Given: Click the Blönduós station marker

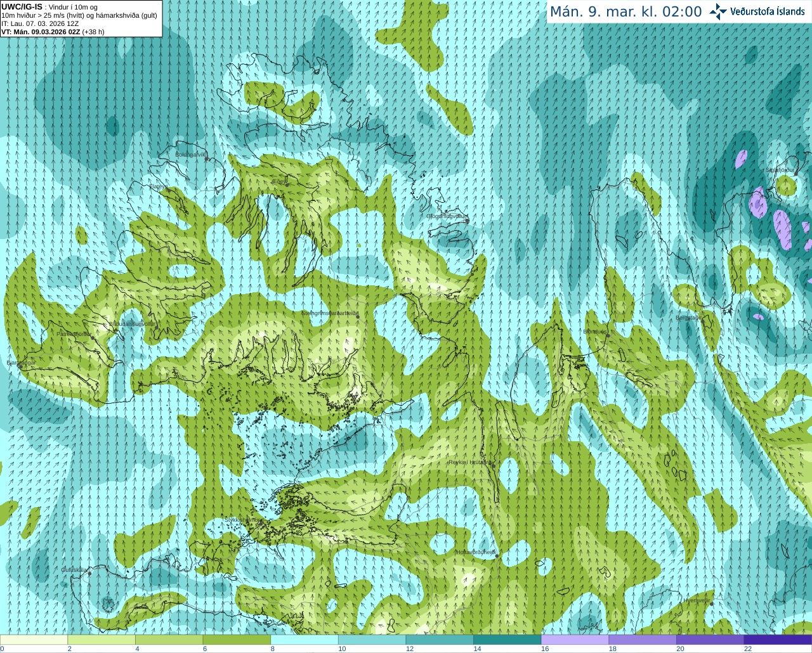Looking at the screenshot, I should pyautogui.click(x=608, y=335).
